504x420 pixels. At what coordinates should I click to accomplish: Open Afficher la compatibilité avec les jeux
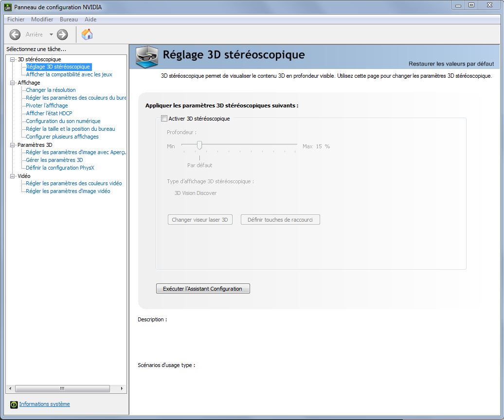[69, 74]
